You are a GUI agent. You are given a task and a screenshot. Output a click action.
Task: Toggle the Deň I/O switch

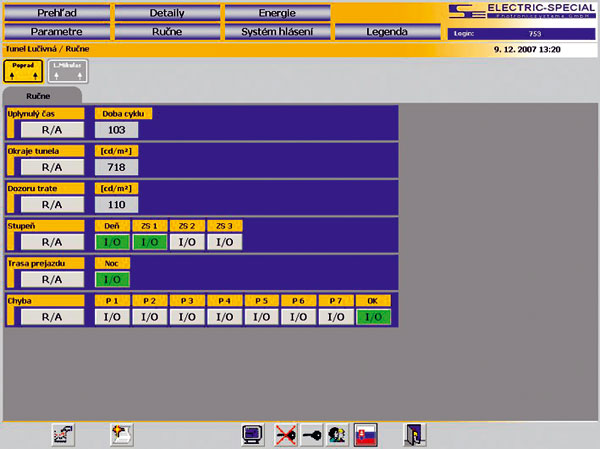click(109, 241)
